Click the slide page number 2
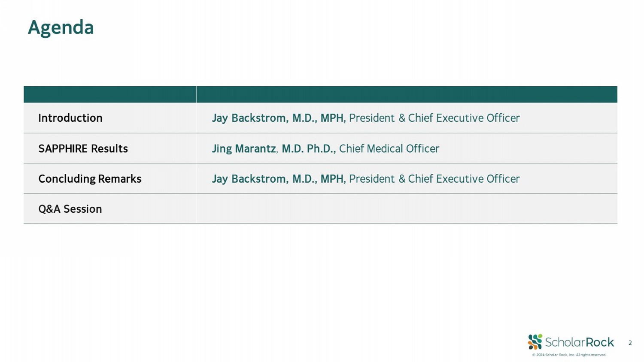Viewport: 644px width, 362px height. pyautogui.click(x=630, y=343)
